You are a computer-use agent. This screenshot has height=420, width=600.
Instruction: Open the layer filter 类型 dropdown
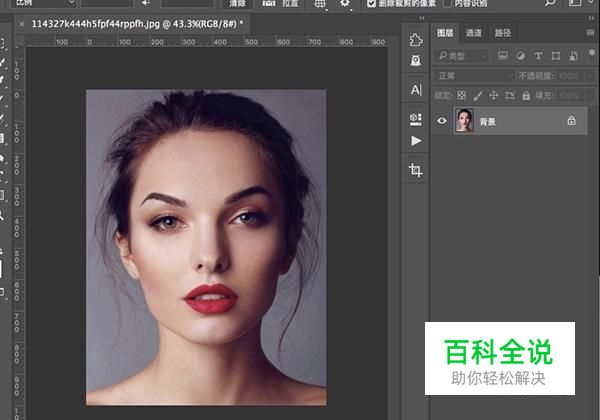tap(462, 57)
